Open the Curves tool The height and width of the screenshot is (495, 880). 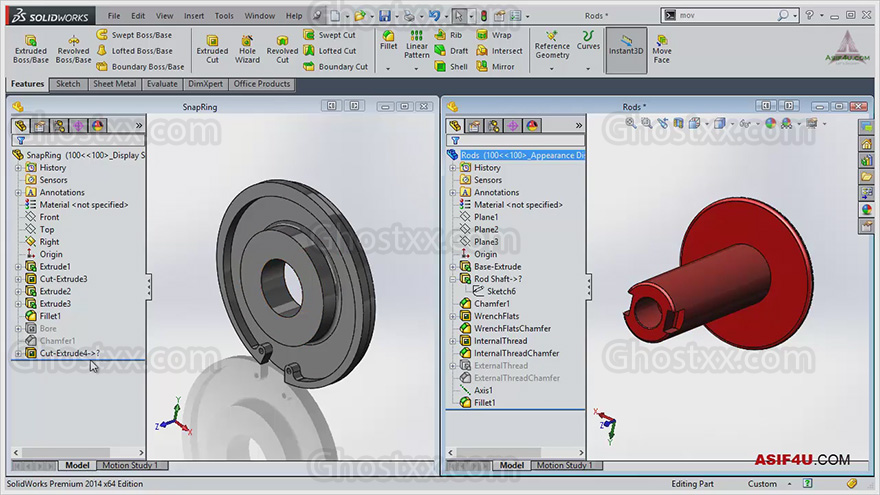tap(588, 40)
